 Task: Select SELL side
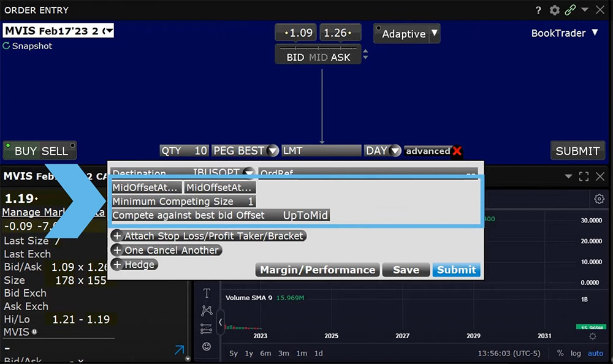[55, 151]
